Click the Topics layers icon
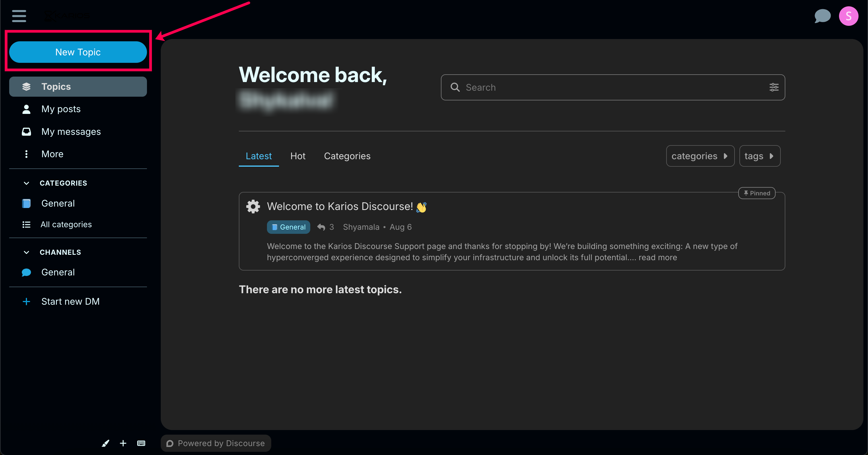Screen dimensions: 868x455 (x=26, y=87)
